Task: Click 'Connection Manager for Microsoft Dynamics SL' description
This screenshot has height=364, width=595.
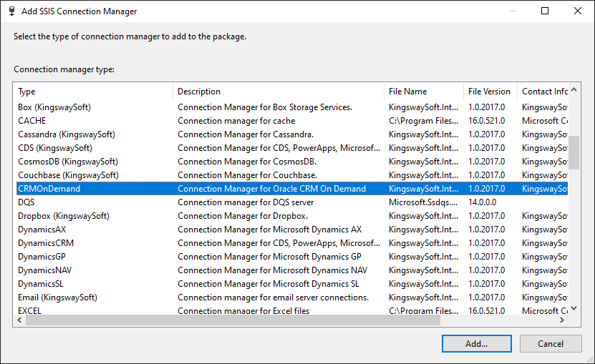Action: click(x=269, y=285)
